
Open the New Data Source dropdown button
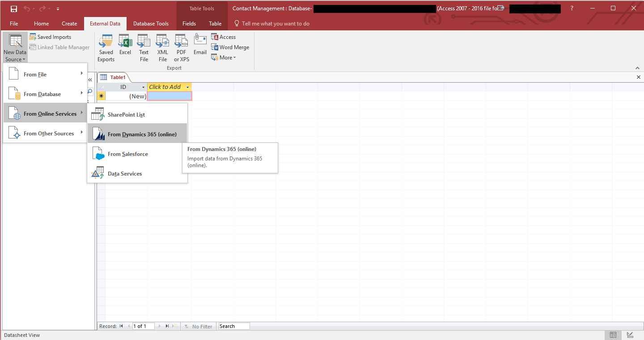click(x=15, y=48)
